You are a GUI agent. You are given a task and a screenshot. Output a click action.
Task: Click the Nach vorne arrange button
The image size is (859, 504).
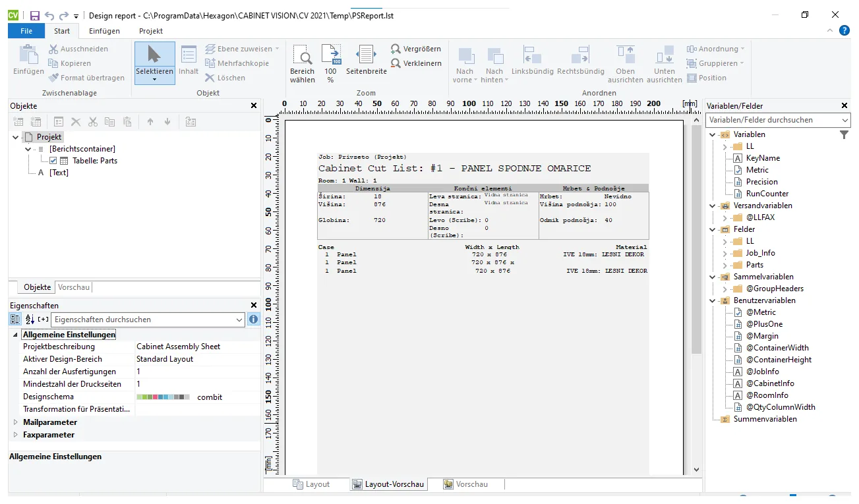pyautogui.click(x=465, y=64)
